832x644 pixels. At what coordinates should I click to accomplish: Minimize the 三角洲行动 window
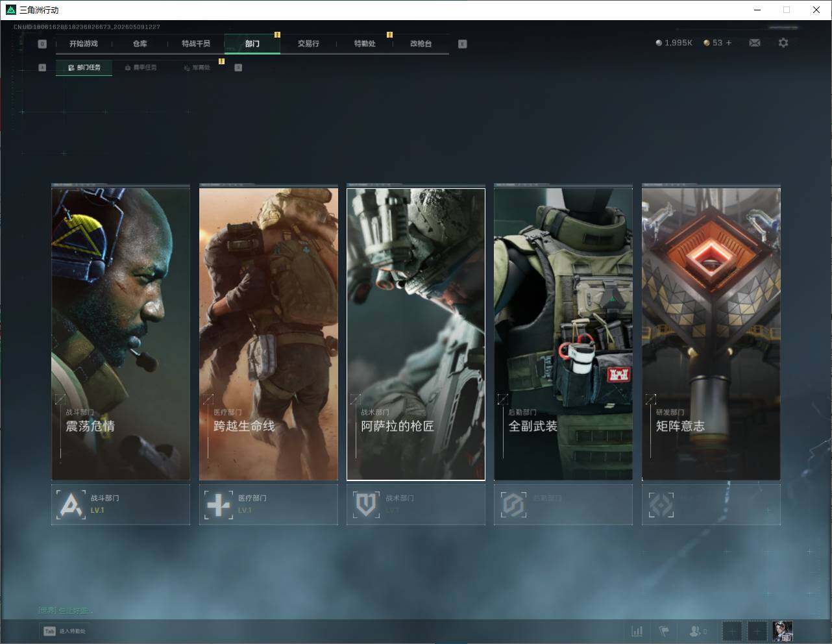click(757, 10)
